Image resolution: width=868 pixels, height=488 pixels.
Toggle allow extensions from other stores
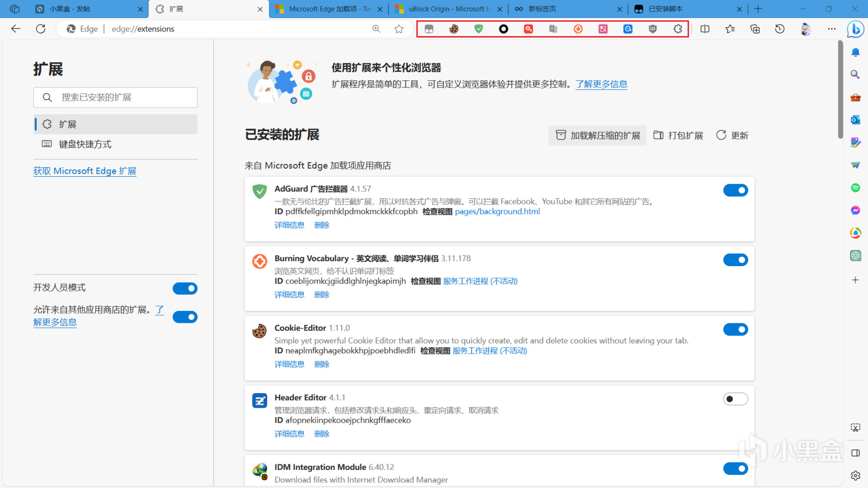pyautogui.click(x=185, y=317)
